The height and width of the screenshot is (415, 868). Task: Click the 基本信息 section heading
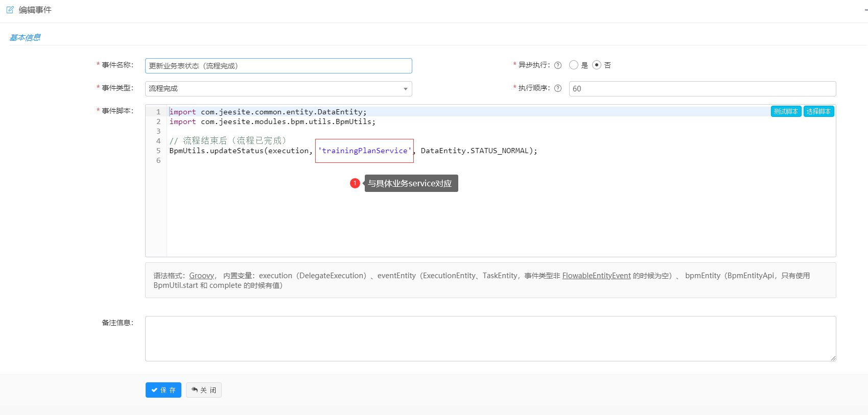(x=25, y=37)
